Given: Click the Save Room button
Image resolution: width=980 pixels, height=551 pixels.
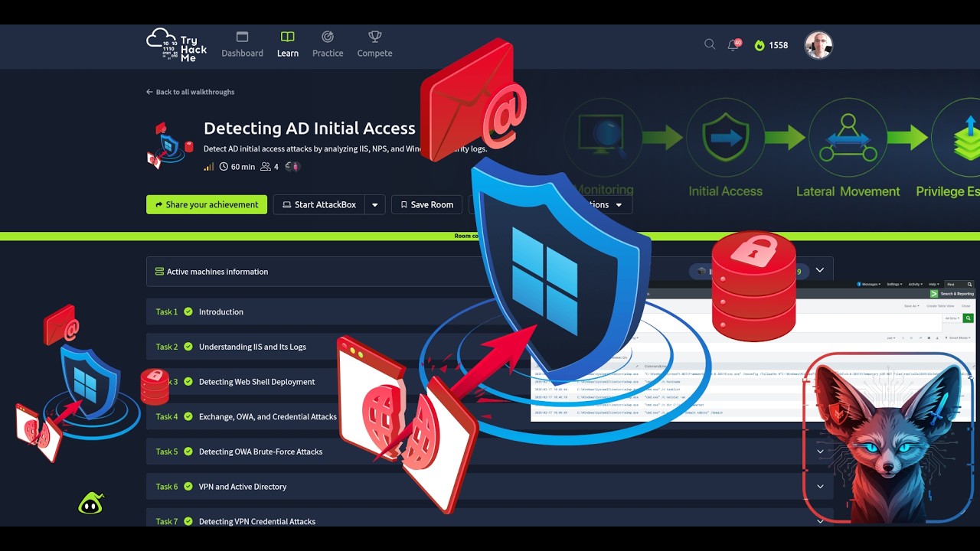Looking at the screenshot, I should pyautogui.click(x=426, y=204).
